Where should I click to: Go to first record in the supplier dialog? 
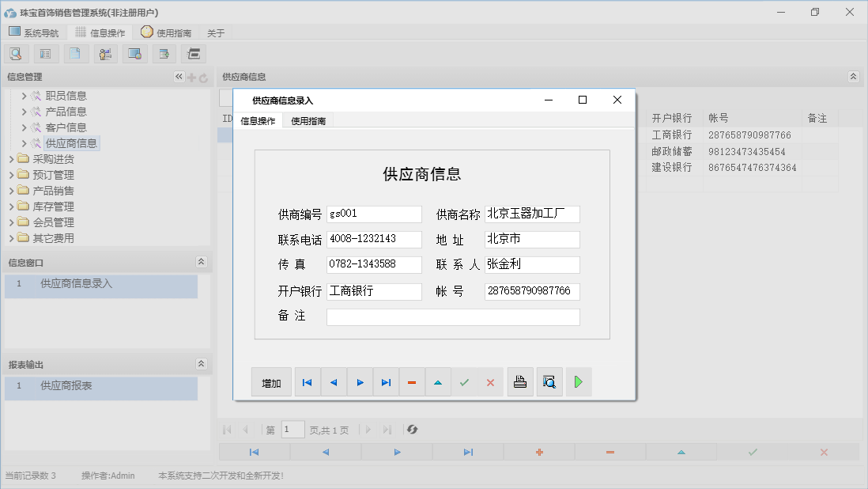click(308, 382)
